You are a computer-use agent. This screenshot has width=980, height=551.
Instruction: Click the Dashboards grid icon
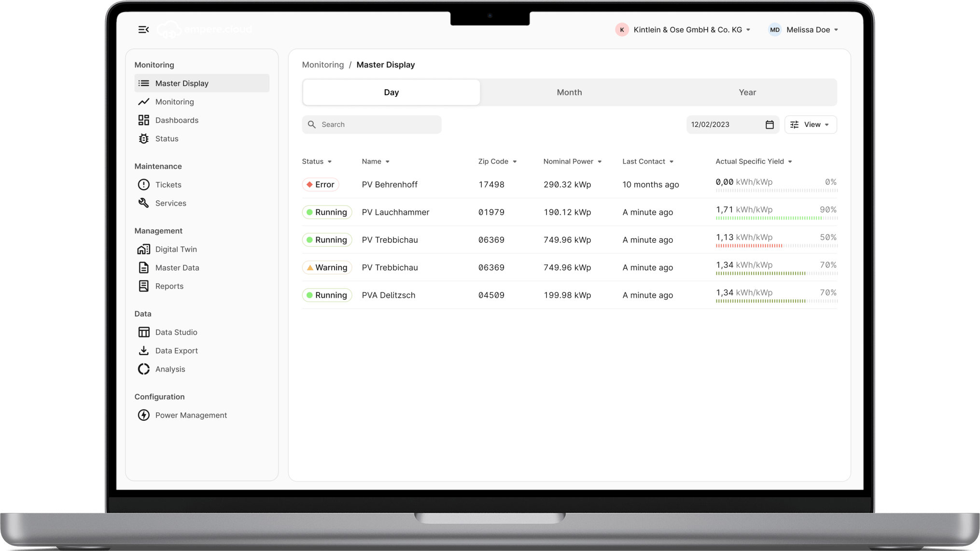coord(143,120)
